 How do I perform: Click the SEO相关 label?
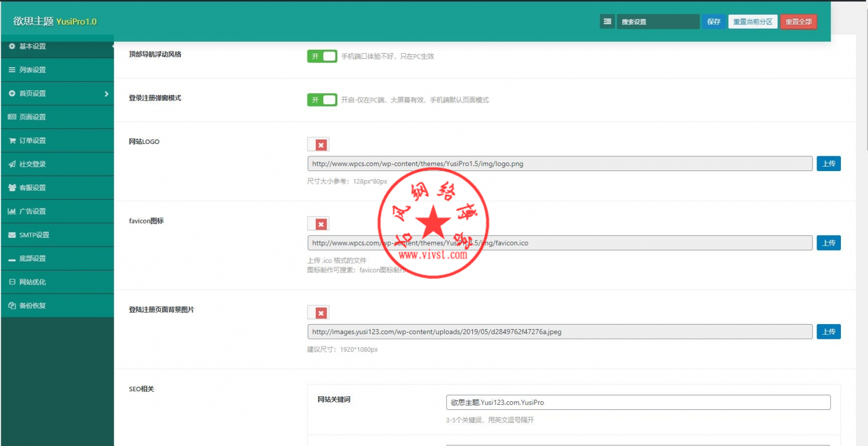(141, 389)
